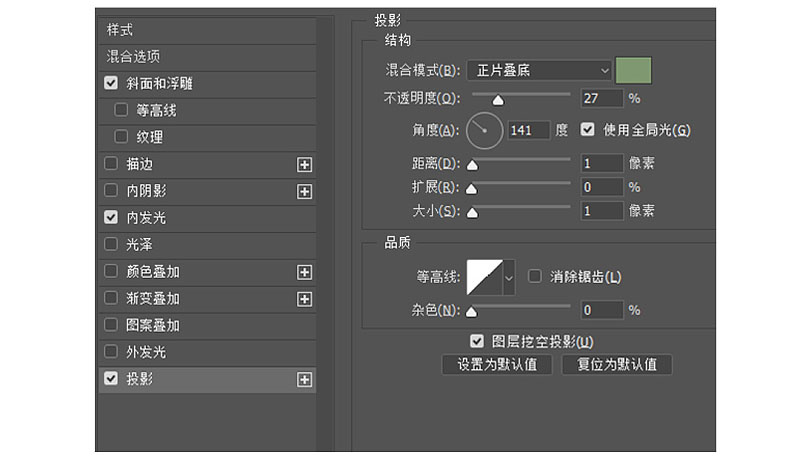Viewport: 800px width, 462px height.
Task: Click the angle dial for 角度
Action: [484, 131]
